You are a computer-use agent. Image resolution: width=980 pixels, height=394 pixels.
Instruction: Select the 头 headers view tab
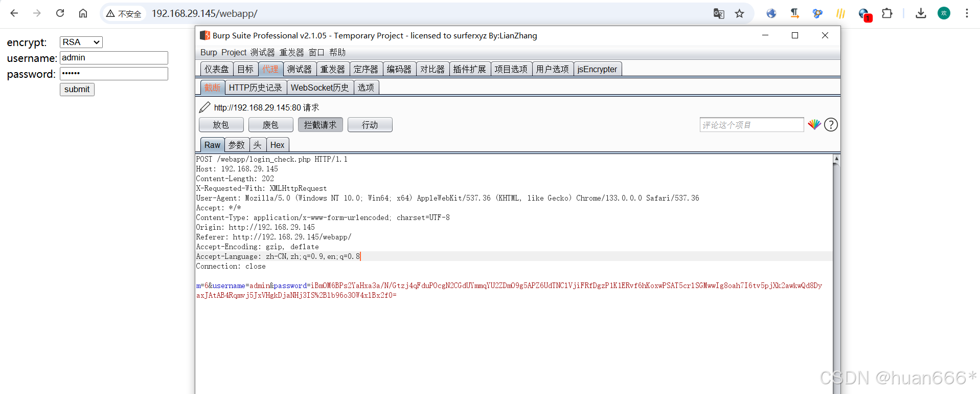pyautogui.click(x=258, y=145)
